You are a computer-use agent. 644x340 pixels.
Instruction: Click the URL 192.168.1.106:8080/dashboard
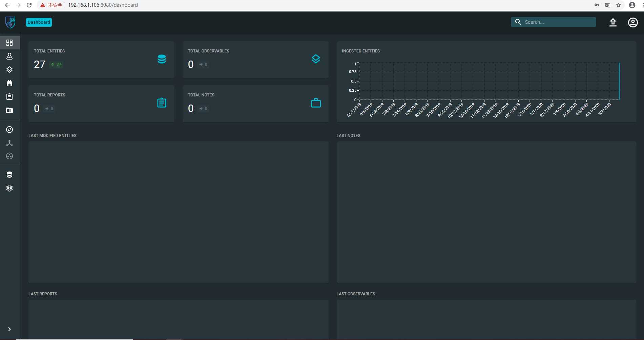coord(103,5)
